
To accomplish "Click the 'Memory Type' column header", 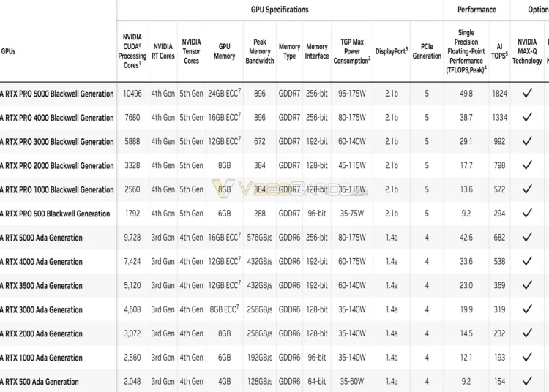I will pos(290,51).
